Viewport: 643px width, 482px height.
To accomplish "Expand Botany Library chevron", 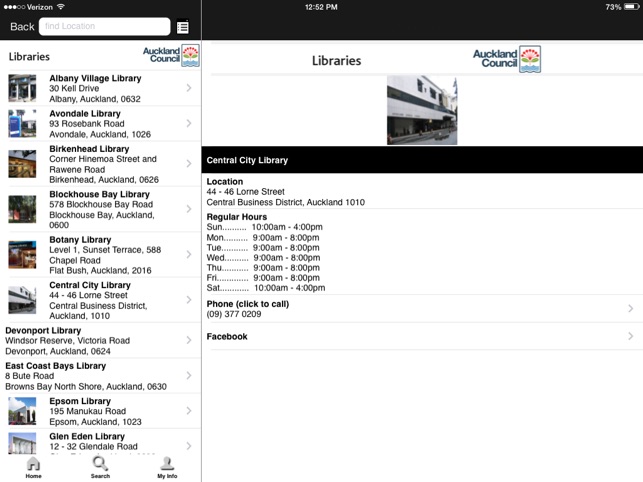I will tap(189, 254).
